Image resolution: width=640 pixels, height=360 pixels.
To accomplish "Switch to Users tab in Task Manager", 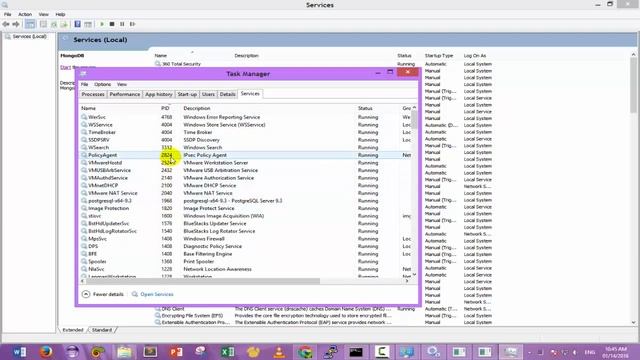I will [x=208, y=94].
